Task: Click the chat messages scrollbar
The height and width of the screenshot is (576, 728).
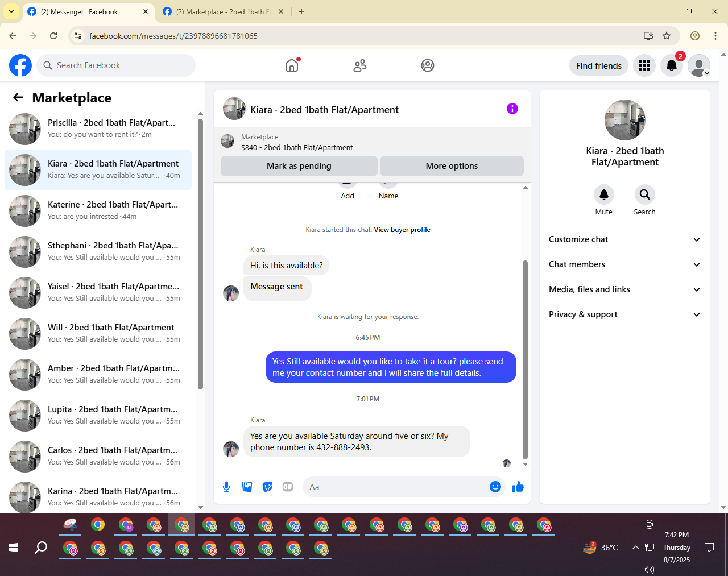Action: pos(525,359)
